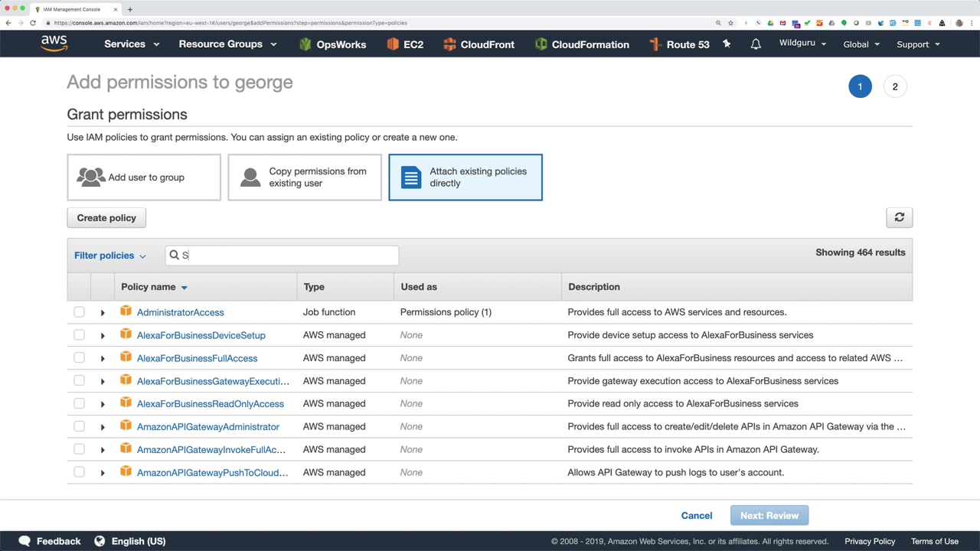Expand the AlexaForBusinessDeviceSetup policy row

pyautogui.click(x=103, y=335)
